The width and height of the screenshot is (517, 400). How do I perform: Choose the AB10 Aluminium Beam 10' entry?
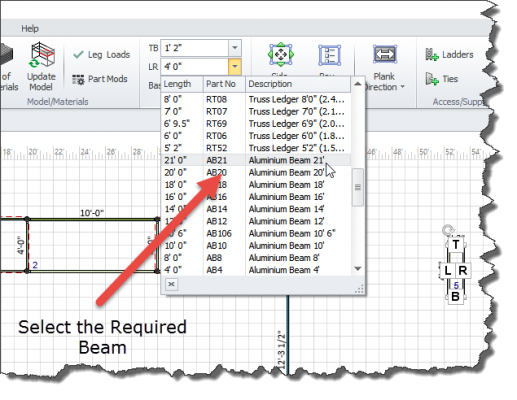point(256,246)
